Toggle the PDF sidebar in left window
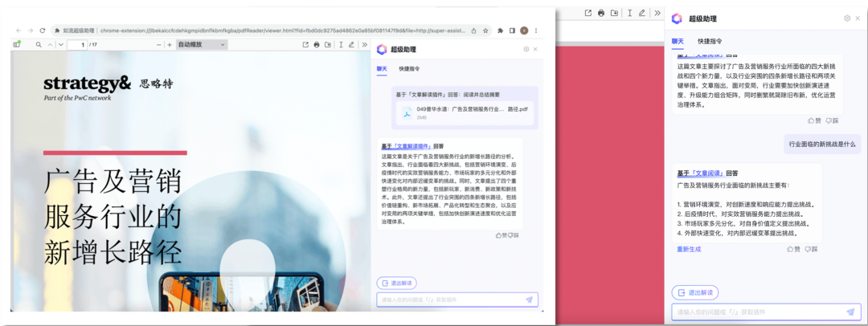The image size is (868, 326). (17, 44)
